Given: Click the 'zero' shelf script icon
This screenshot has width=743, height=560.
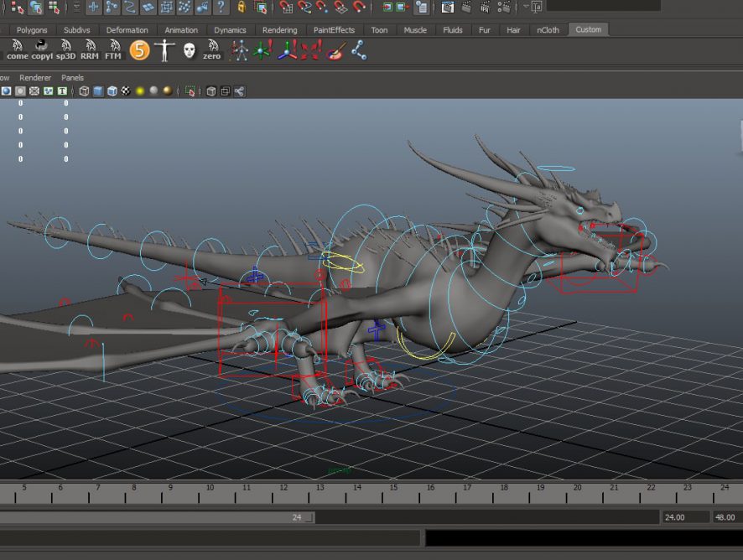Looking at the screenshot, I should [x=212, y=50].
